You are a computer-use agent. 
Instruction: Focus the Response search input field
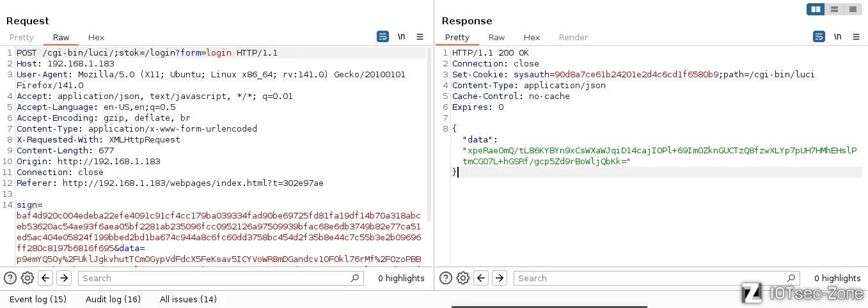657,278
